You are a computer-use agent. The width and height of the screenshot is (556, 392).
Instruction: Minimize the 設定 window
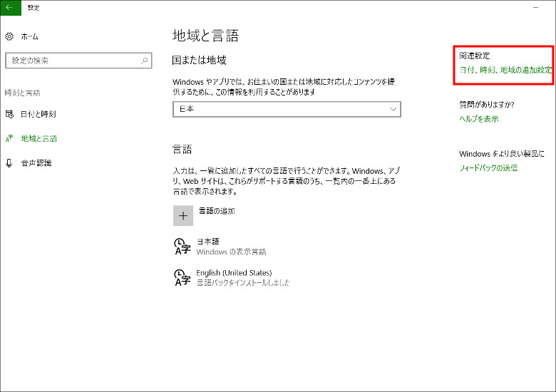click(x=535, y=7)
